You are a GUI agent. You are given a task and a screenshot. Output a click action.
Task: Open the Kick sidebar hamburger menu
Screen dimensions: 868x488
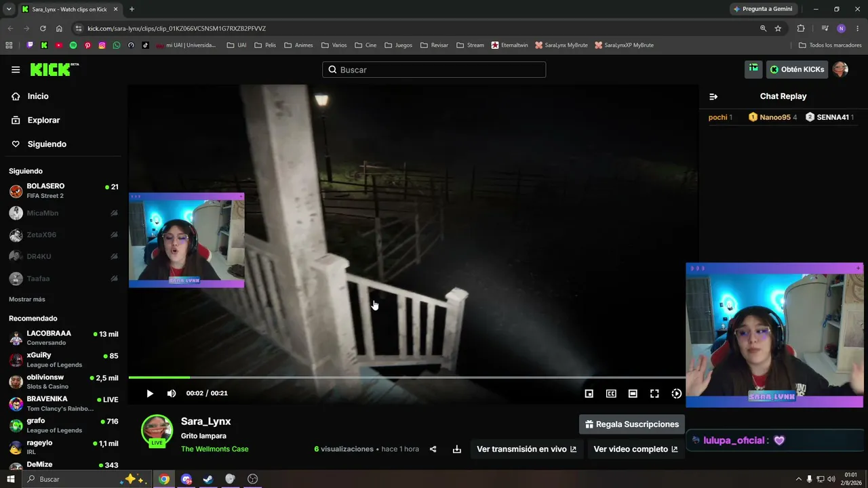click(x=16, y=70)
